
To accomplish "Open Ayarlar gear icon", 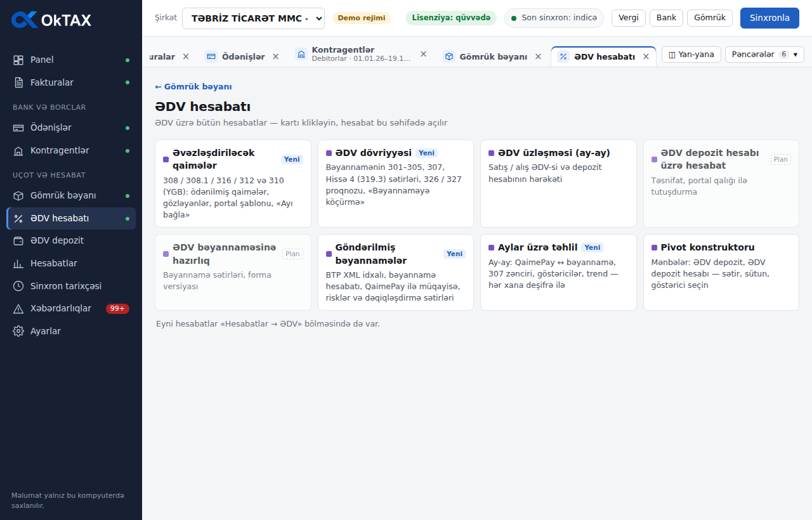I will coord(18,332).
